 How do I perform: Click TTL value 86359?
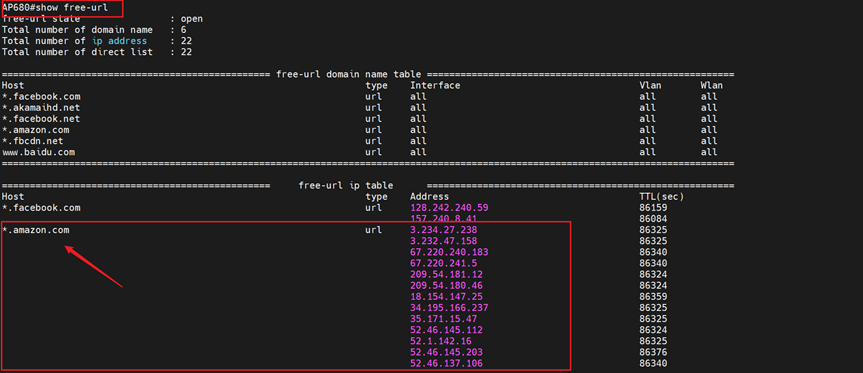point(653,297)
